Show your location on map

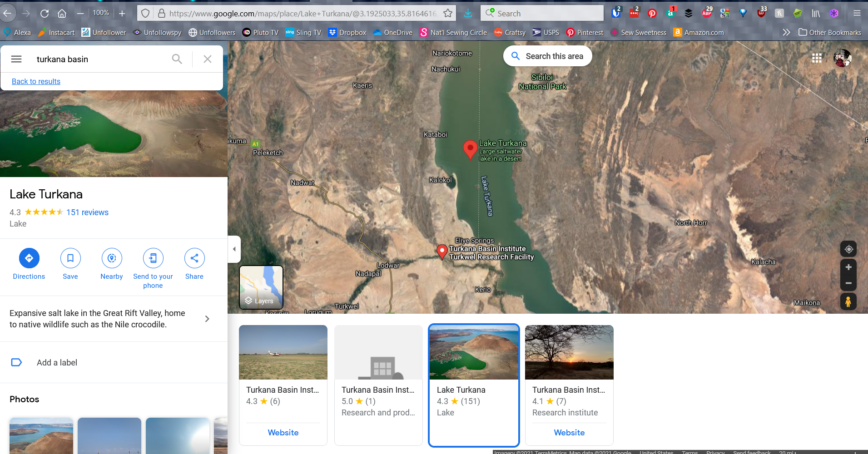[x=848, y=249]
